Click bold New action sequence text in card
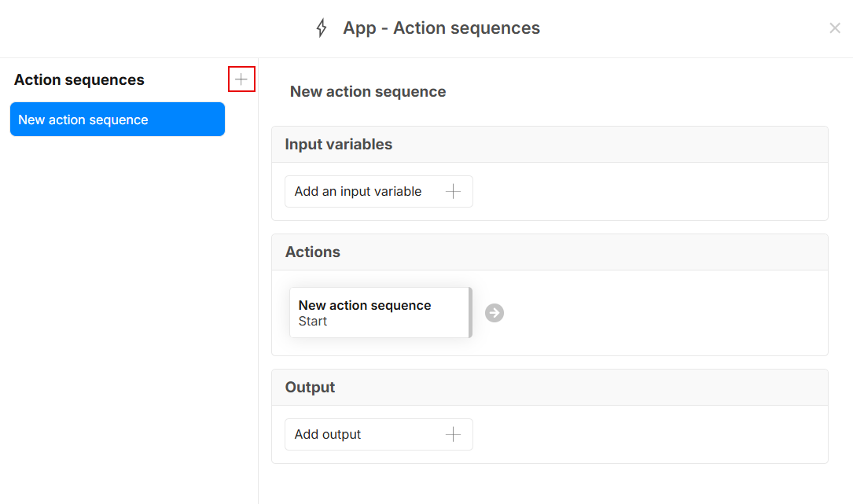Image resolution: width=853 pixels, height=504 pixels. coord(365,305)
